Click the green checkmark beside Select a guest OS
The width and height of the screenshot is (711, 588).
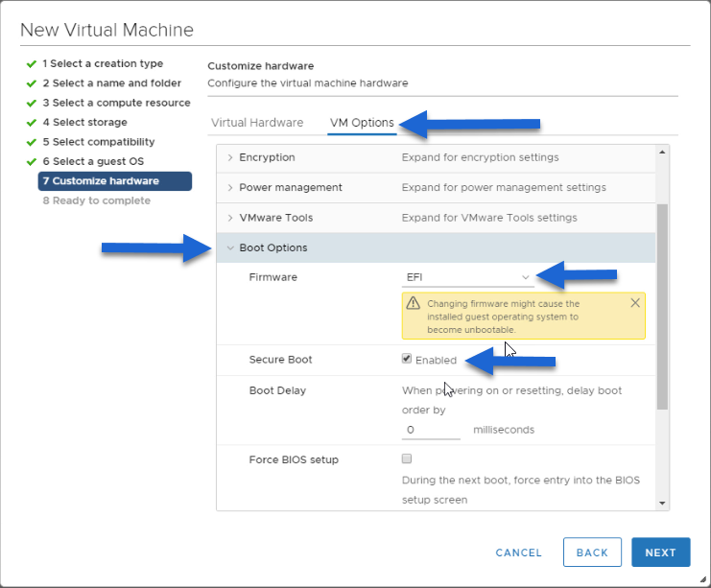(32, 162)
